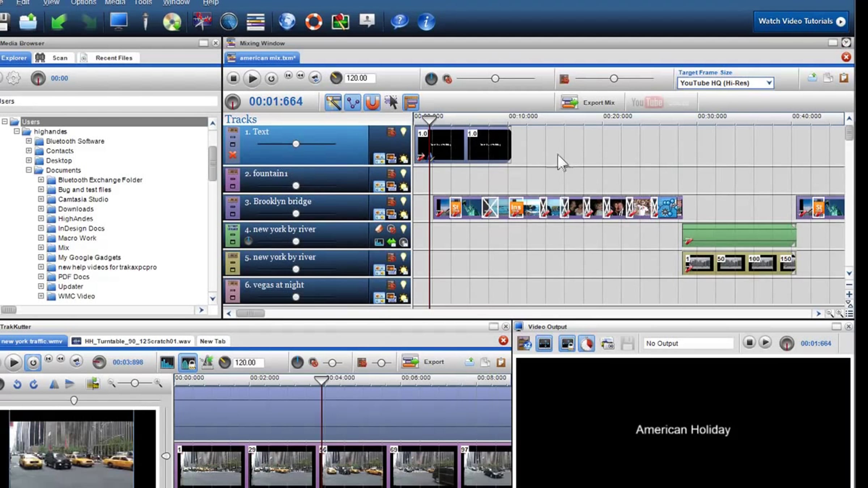Open the Tools menu
868x488 pixels.
coord(143,3)
